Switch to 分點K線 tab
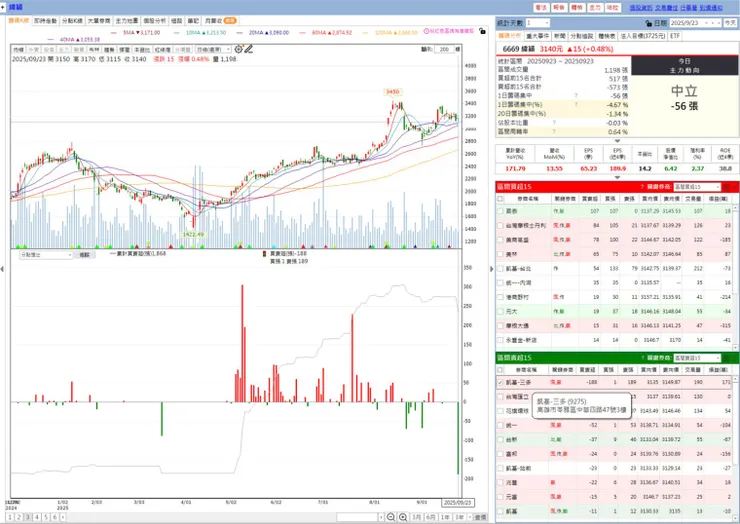740x524 pixels. point(72,21)
